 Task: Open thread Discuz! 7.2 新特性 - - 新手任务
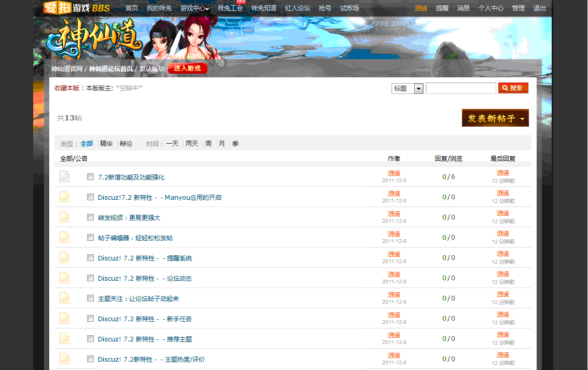click(x=145, y=319)
